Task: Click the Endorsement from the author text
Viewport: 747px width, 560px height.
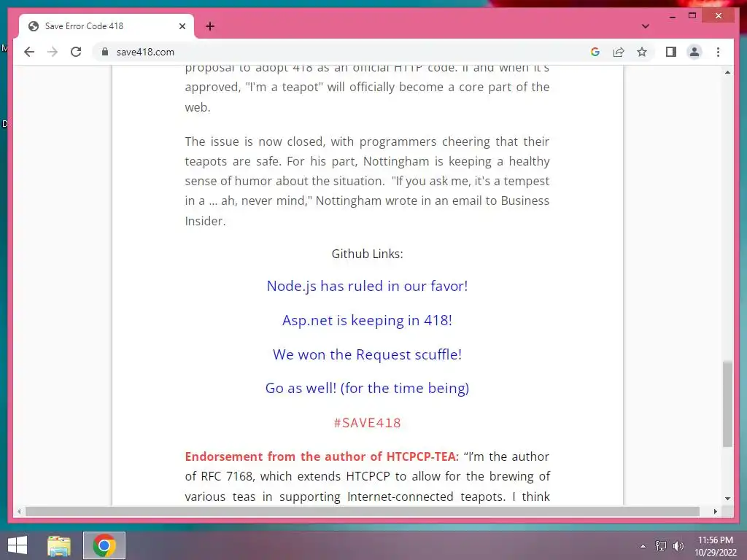Action: click(x=322, y=456)
